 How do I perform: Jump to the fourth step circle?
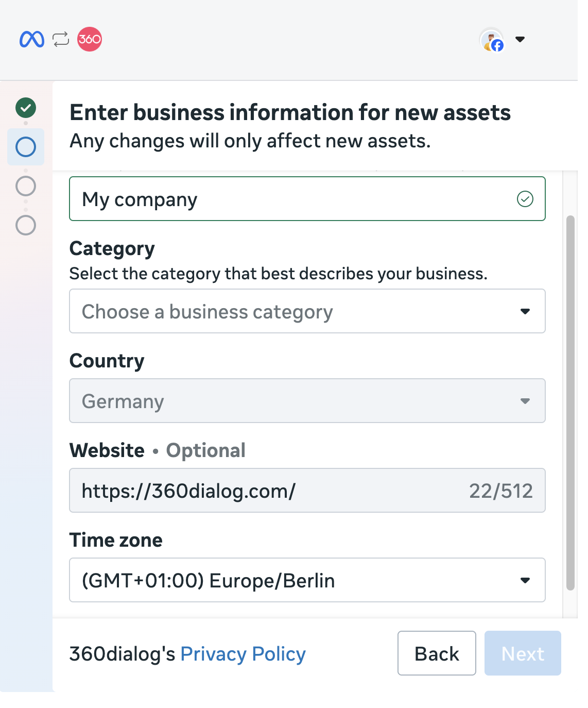pos(26,225)
